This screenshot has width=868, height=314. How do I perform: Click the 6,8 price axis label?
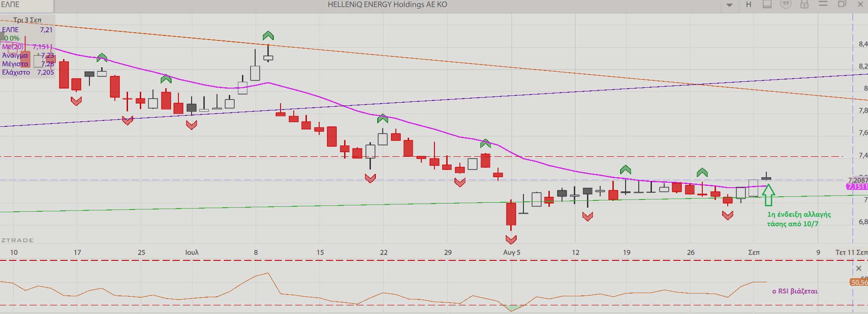[x=863, y=222]
